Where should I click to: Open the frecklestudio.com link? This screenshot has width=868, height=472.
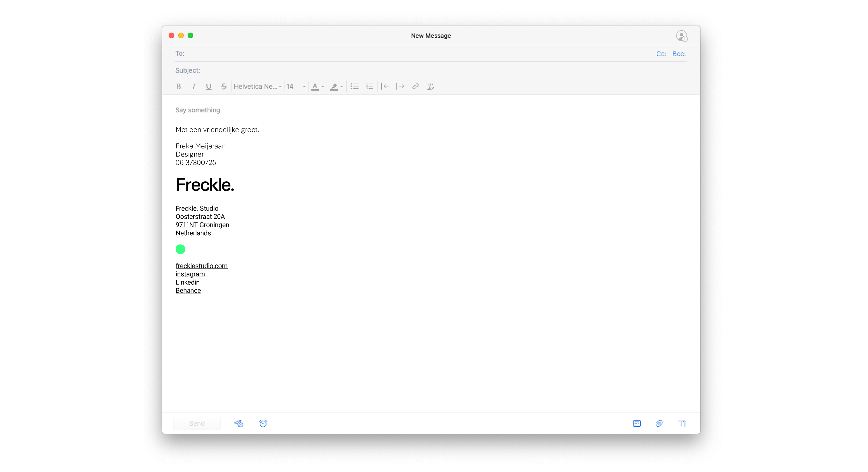tap(201, 266)
